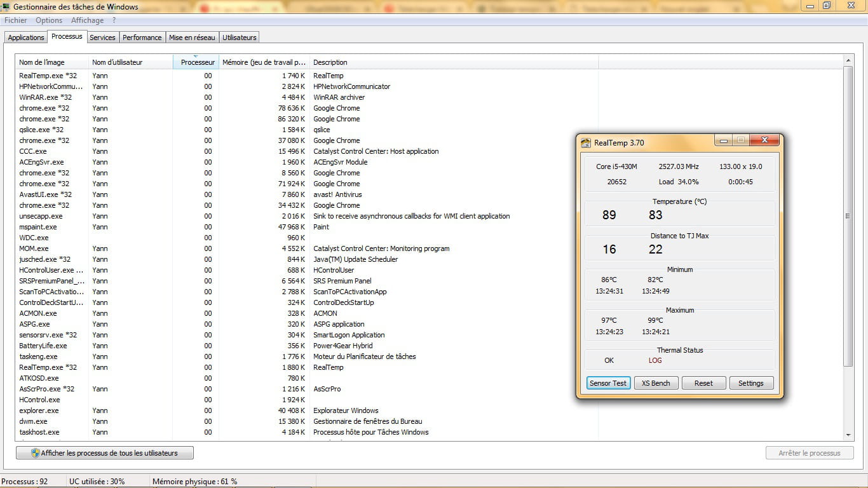This screenshot has height=488, width=868.
Task: Select the explorer.exe process
Action: click(307, 410)
